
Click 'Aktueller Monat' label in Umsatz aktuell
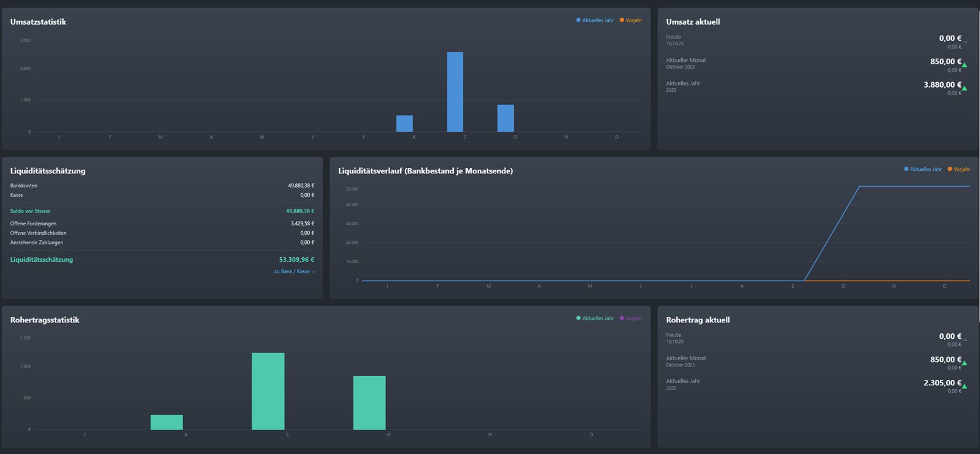[x=686, y=60]
